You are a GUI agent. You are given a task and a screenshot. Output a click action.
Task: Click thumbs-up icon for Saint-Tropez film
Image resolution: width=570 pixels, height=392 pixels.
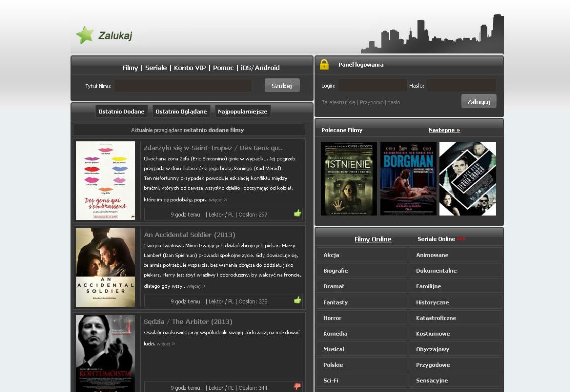point(298,213)
